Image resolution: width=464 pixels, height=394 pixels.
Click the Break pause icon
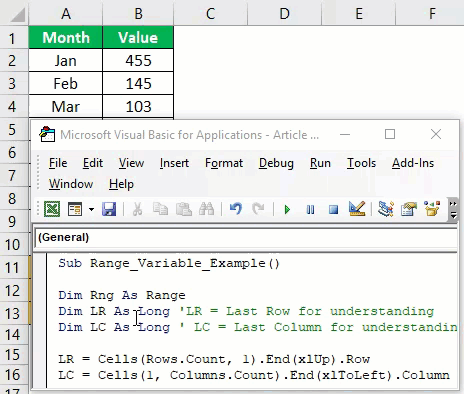coord(310,210)
